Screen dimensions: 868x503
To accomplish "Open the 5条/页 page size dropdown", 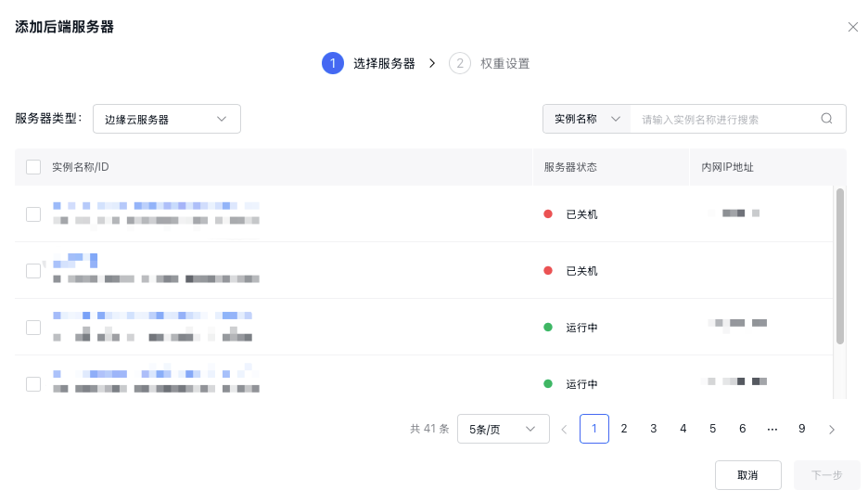I will 503,429.
